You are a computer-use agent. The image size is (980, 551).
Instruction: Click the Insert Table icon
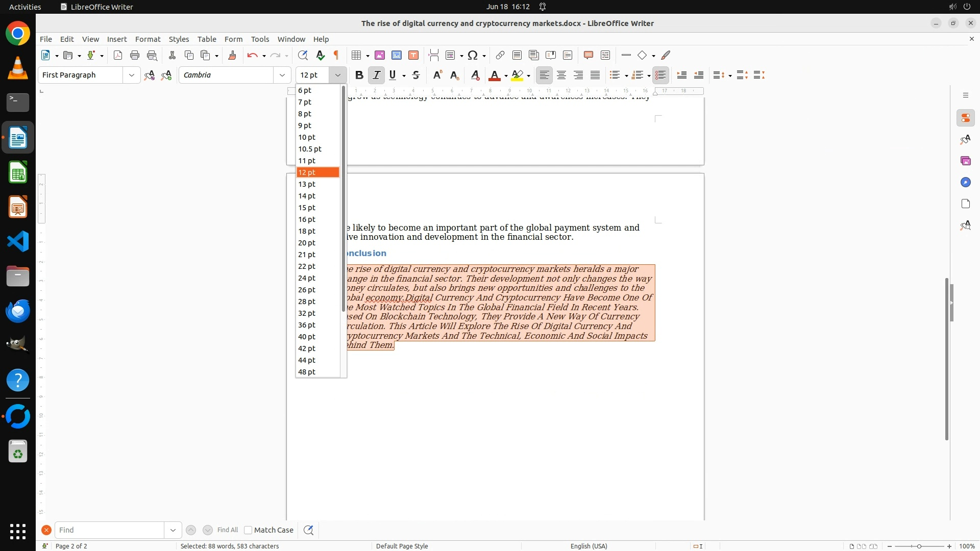tap(357, 55)
